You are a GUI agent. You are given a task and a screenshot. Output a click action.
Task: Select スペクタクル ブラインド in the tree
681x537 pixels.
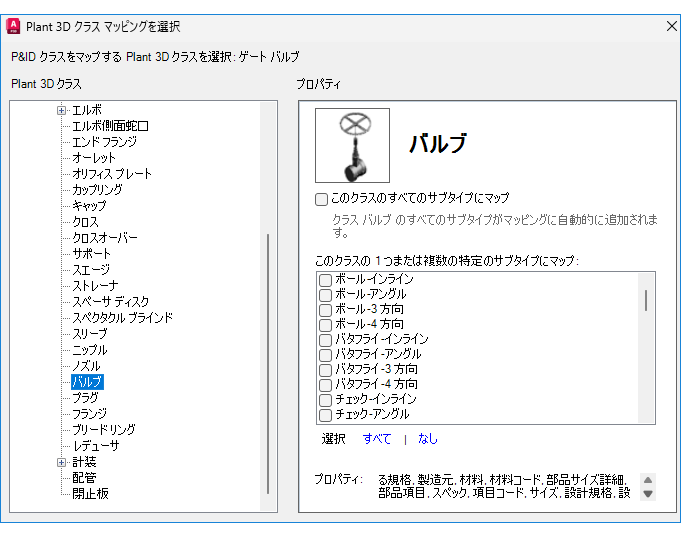[x=122, y=318]
